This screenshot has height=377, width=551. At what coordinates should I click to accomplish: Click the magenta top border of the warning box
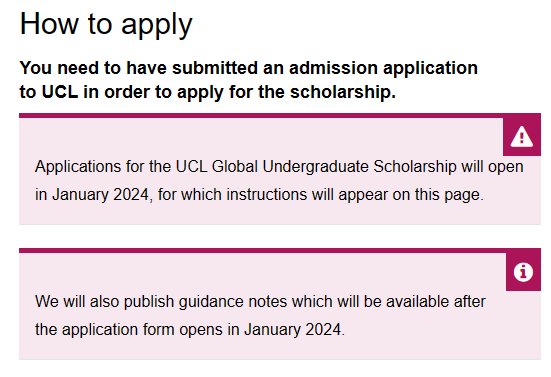click(280, 116)
